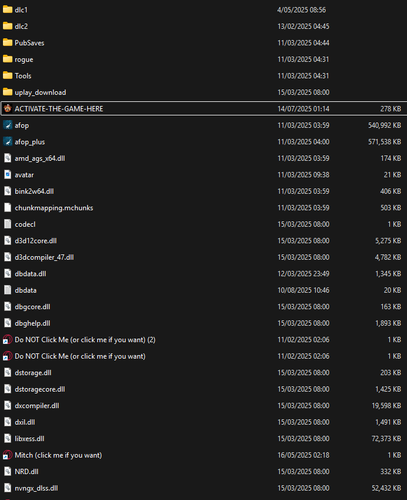Select the file name 'dstoragecore.dll'
Screen dimensions: 407x500
coord(40,389)
